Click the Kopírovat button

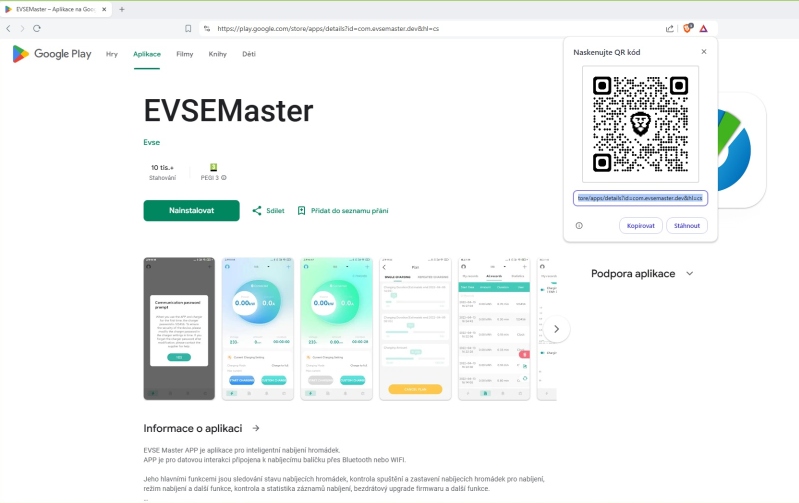point(641,225)
